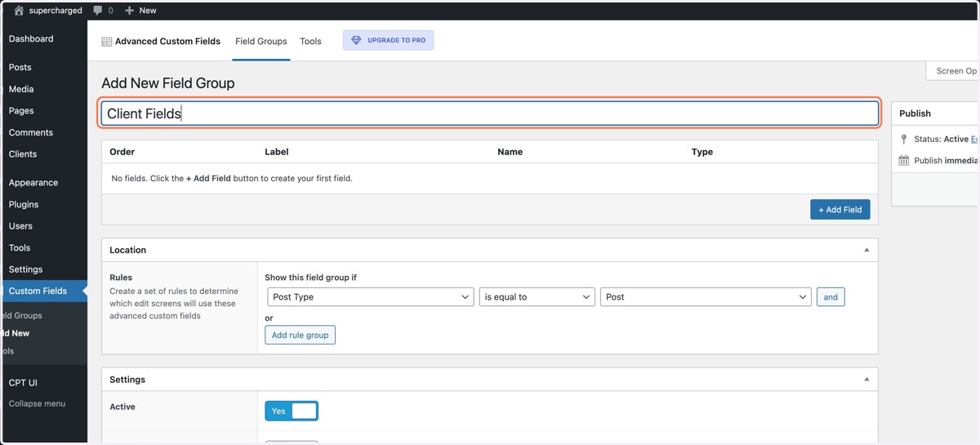Click the calendar icon next to Publish immediately

903,161
